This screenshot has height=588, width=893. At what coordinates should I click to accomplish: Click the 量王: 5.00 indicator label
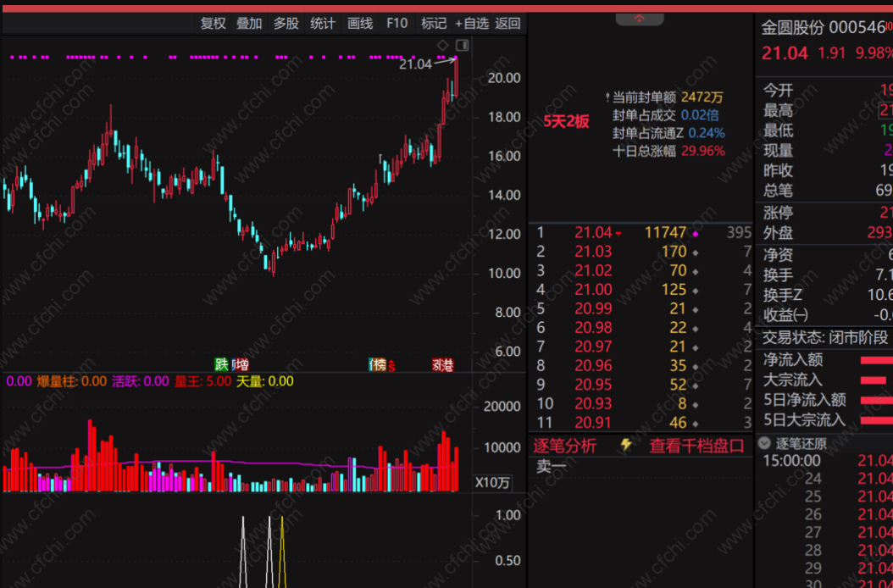(202, 381)
